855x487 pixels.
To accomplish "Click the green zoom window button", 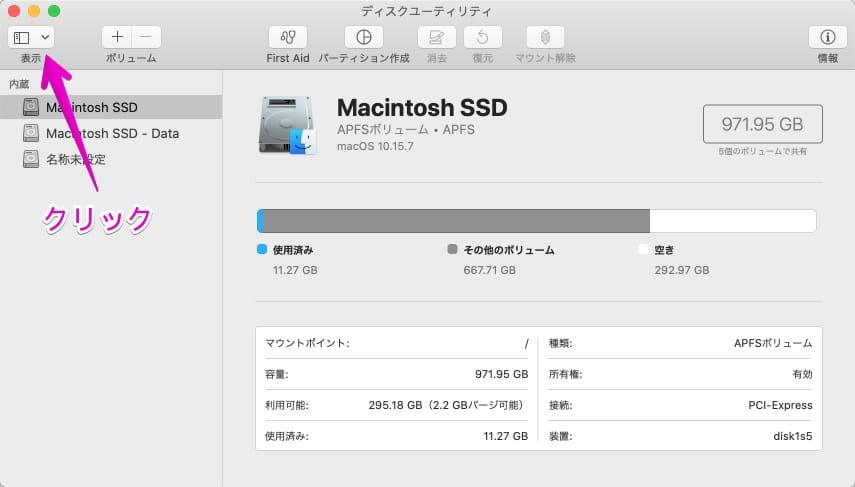I will coord(53,11).
